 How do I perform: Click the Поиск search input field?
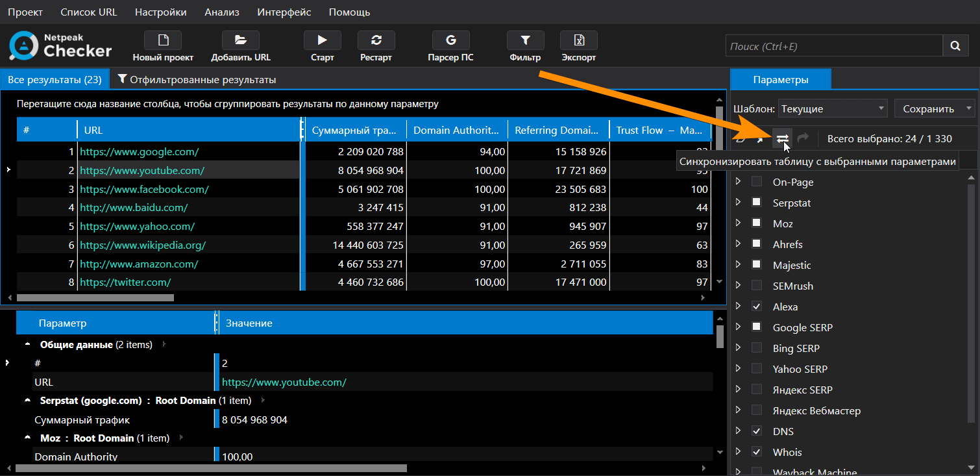[833, 46]
